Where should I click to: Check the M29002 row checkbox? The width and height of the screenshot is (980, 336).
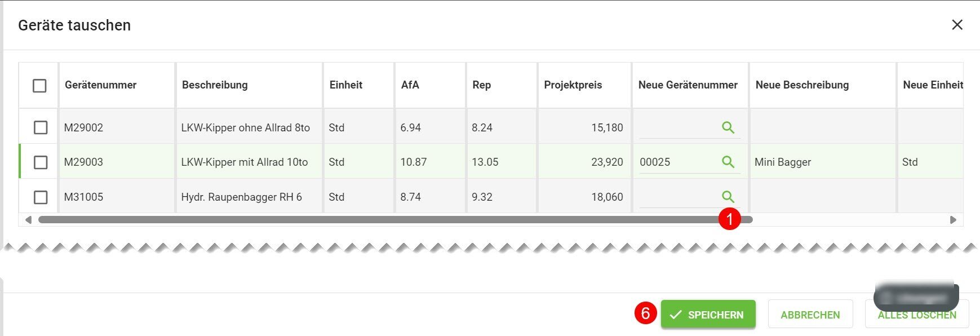pyautogui.click(x=41, y=127)
